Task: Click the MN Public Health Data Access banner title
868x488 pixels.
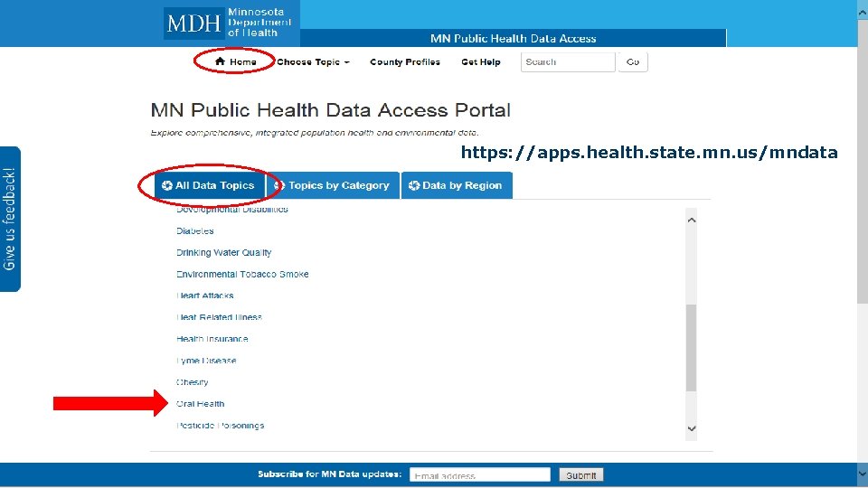Action: click(514, 38)
